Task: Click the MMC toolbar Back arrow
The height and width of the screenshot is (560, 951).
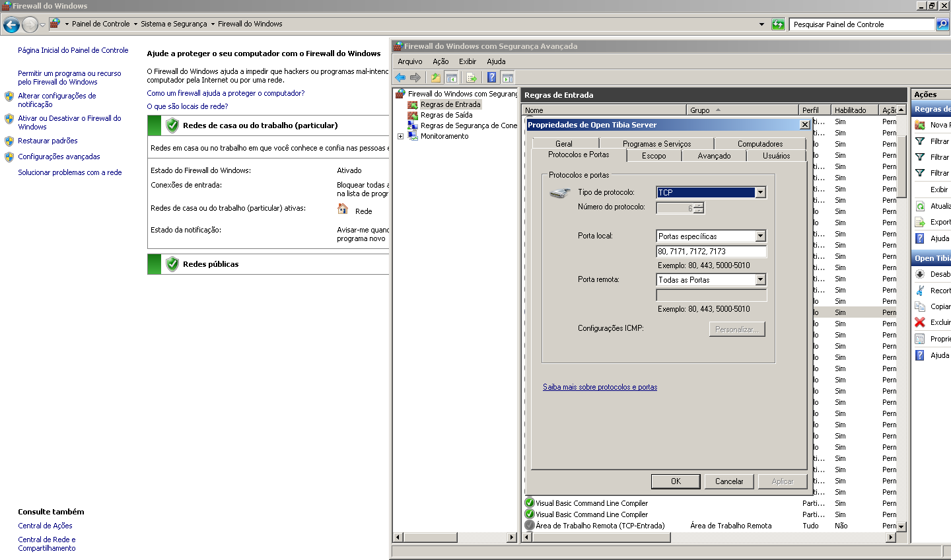Action: click(400, 77)
